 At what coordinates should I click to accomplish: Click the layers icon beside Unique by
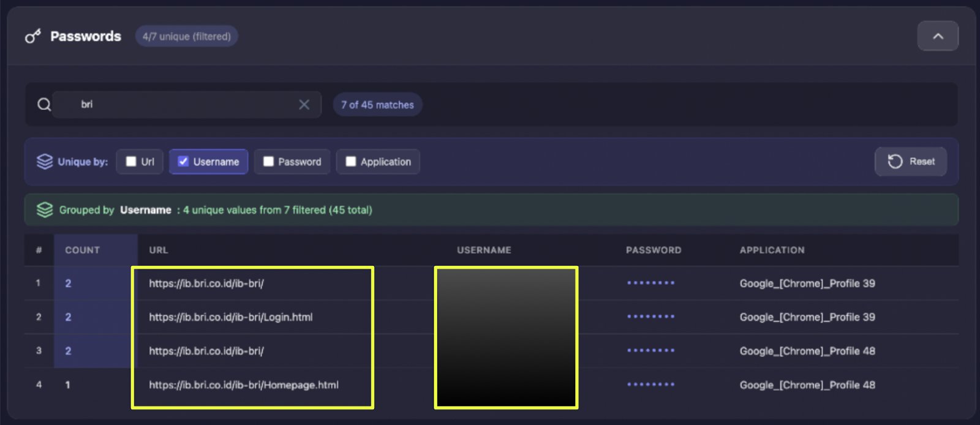45,162
